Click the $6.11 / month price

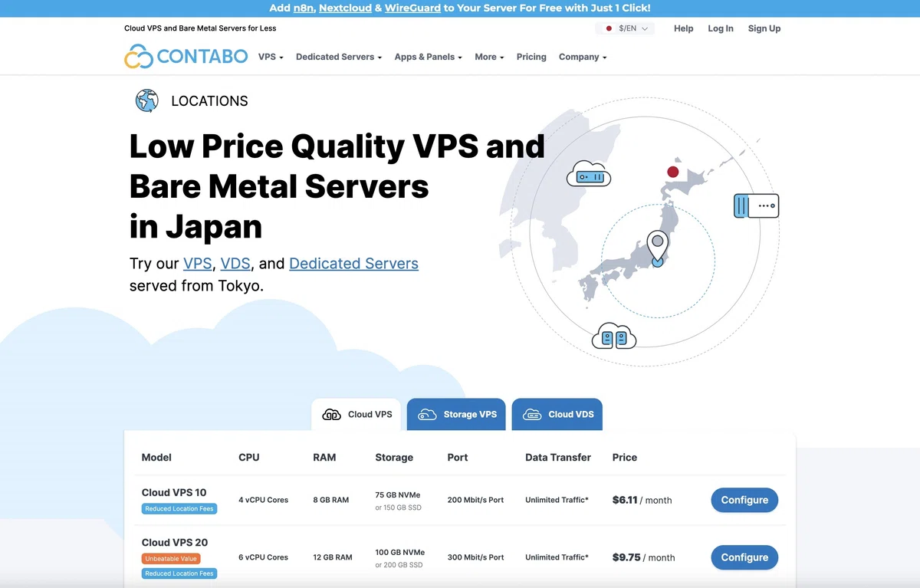click(642, 500)
